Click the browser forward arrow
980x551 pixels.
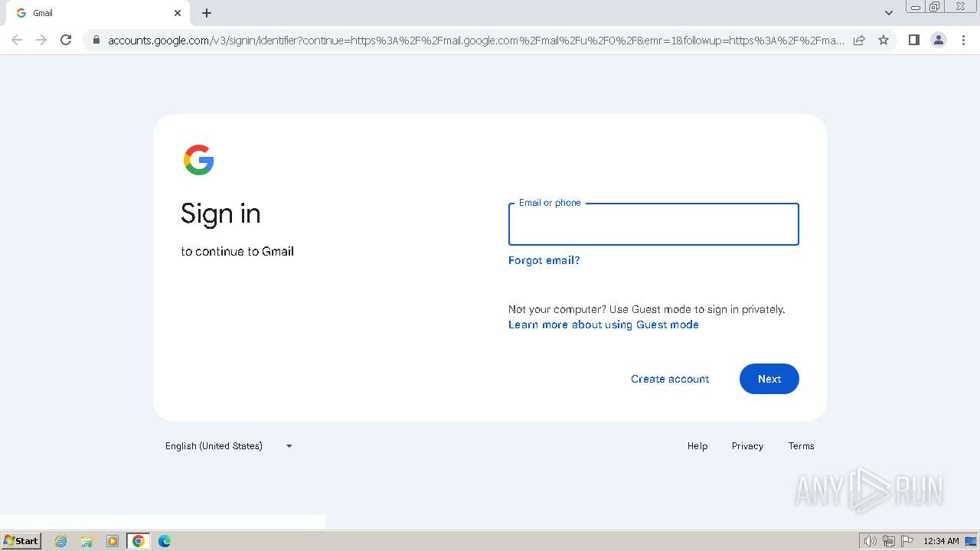[x=41, y=40]
